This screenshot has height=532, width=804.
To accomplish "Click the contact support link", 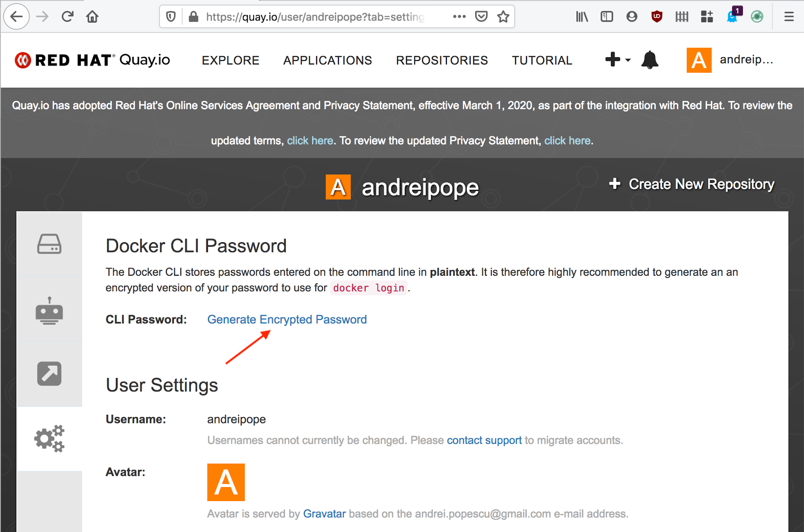I will [x=484, y=440].
